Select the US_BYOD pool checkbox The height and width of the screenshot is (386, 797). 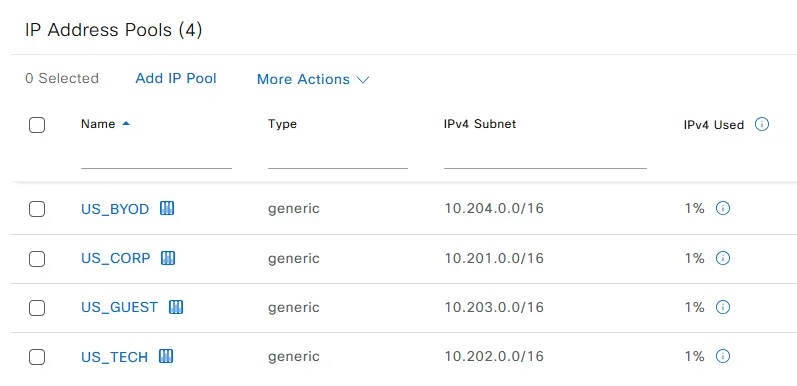click(x=37, y=209)
